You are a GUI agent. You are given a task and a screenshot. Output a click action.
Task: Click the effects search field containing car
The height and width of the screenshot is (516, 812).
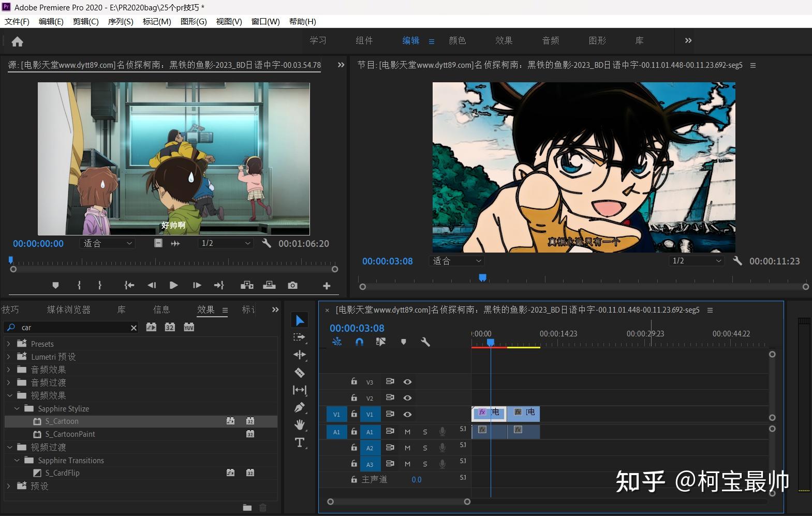[x=71, y=328]
